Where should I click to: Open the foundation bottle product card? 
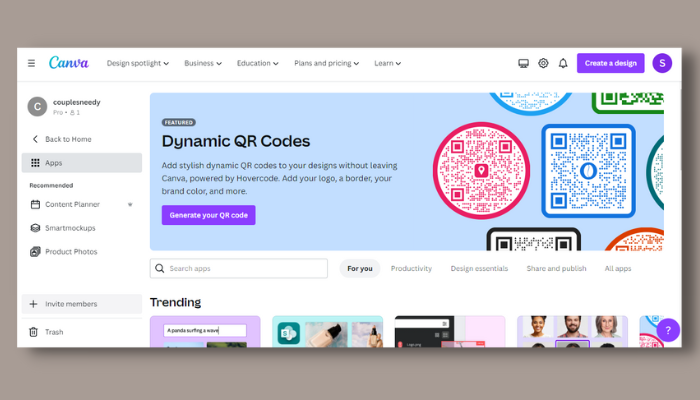328,332
